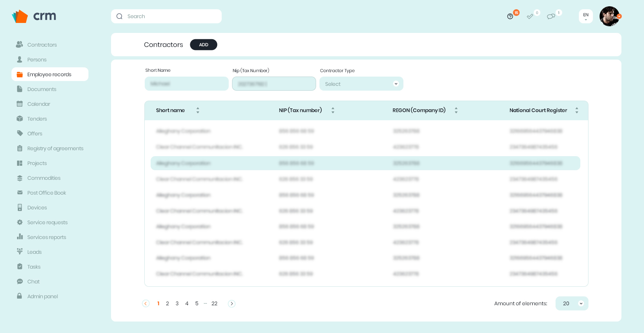
Task: Open the checkmark tasks notification icon
Action: (x=530, y=16)
